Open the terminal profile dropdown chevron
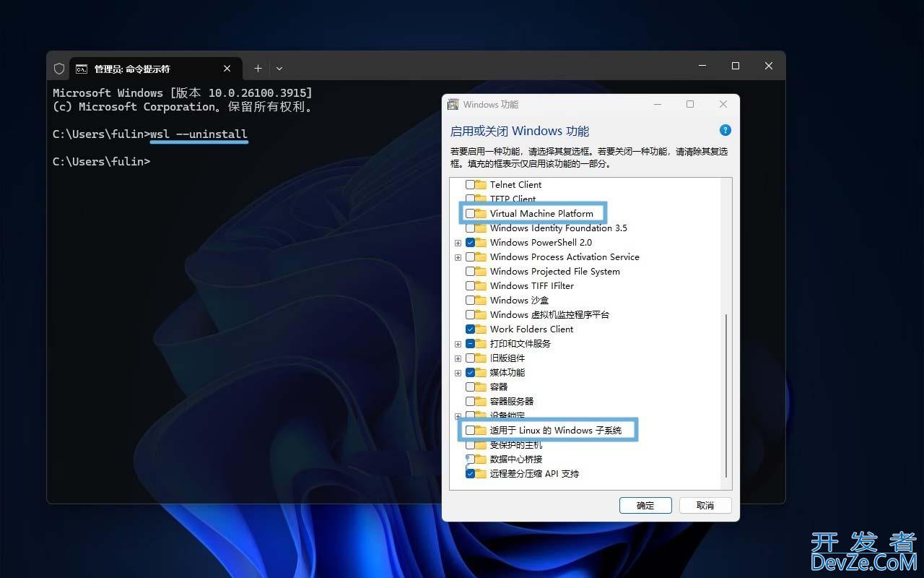Viewport: 924px width, 578px height. (x=279, y=69)
